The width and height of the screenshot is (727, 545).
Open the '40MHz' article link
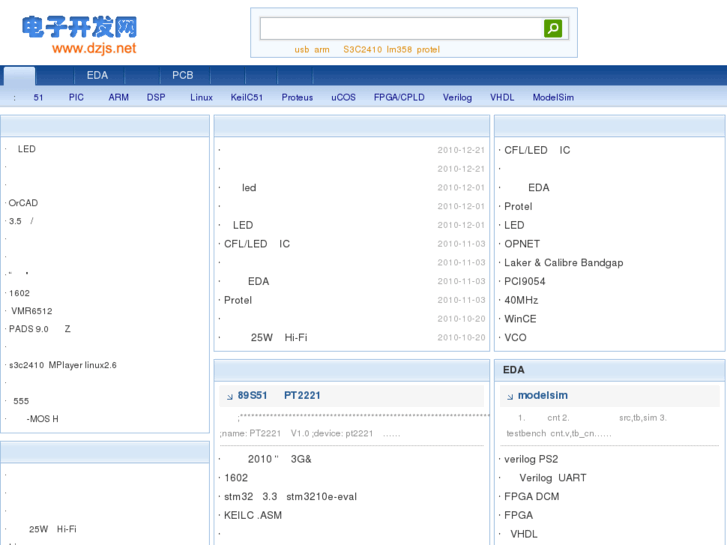pos(521,300)
